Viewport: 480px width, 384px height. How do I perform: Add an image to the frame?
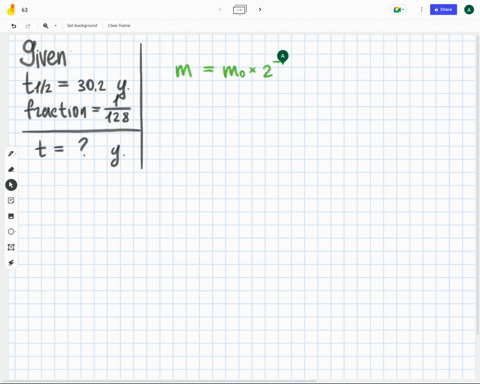tap(11, 216)
